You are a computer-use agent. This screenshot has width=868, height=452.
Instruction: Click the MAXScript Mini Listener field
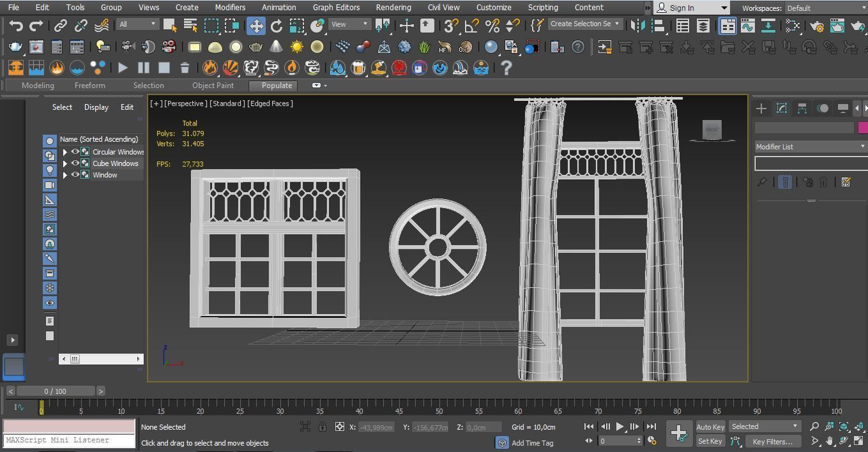(70, 441)
